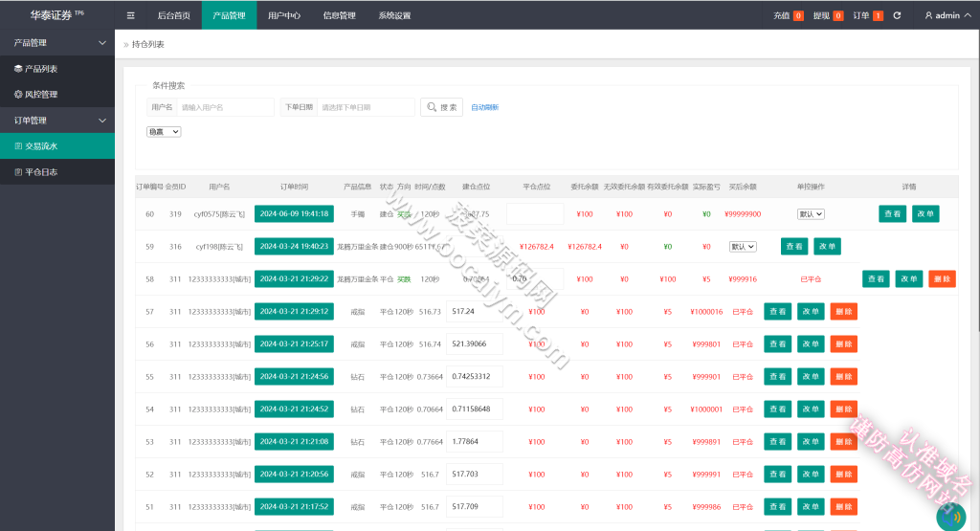Click the ¥99999900 balance value
This screenshot has width=980, height=531.
[x=743, y=214]
